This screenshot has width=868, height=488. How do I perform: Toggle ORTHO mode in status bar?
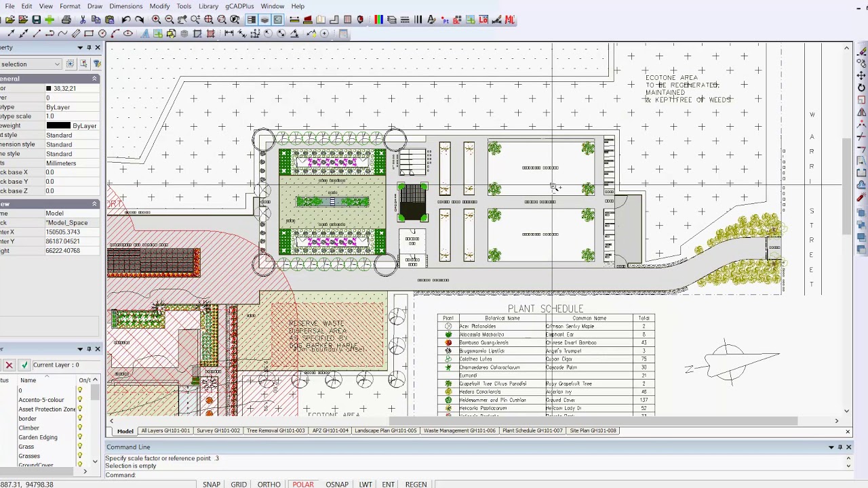click(269, 484)
